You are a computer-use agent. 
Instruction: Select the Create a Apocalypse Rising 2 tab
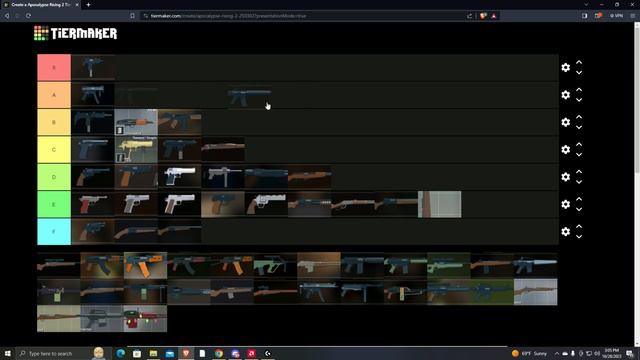point(41,4)
